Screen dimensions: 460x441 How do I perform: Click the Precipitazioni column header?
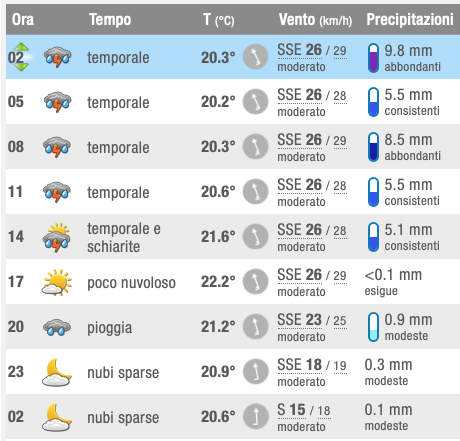410,19
